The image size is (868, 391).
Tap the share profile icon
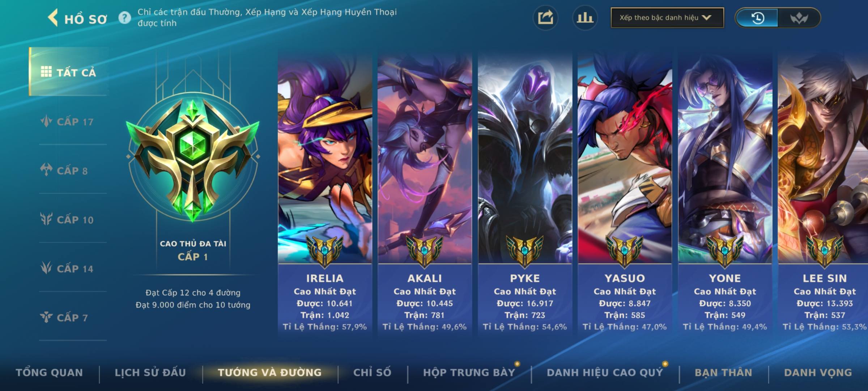(545, 18)
